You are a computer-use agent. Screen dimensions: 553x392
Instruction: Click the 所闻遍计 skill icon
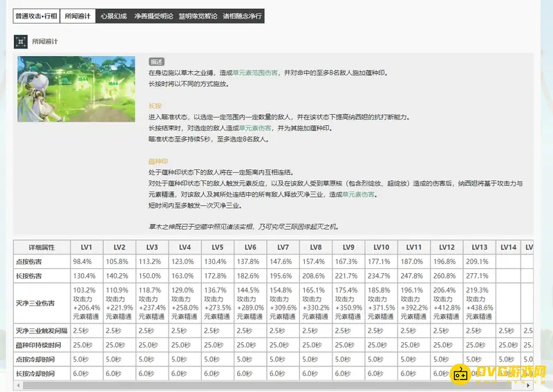click(21, 41)
